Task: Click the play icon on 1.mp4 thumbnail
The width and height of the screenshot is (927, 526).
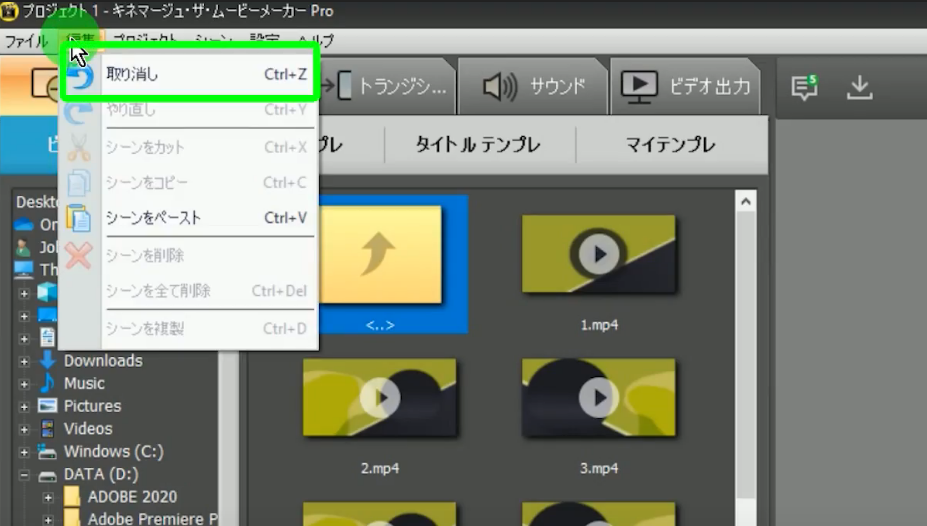Action: [598, 254]
